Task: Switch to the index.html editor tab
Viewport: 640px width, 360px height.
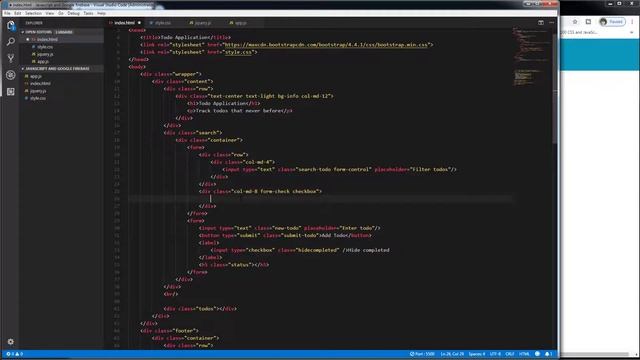Action: (125, 23)
